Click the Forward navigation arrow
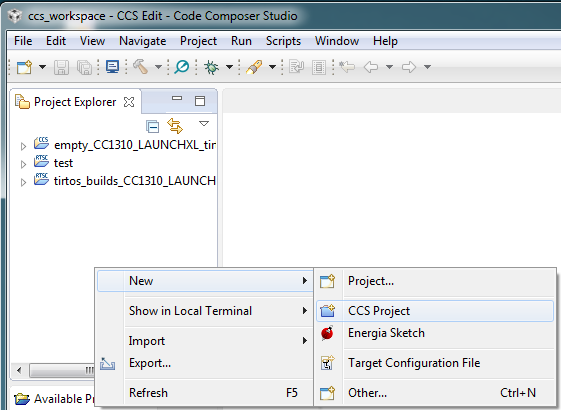 coord(409,67)
